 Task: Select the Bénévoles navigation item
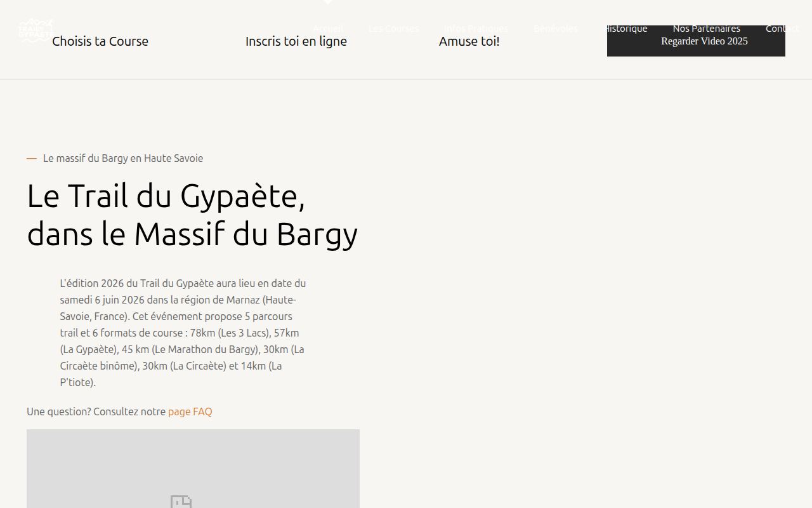556,29
